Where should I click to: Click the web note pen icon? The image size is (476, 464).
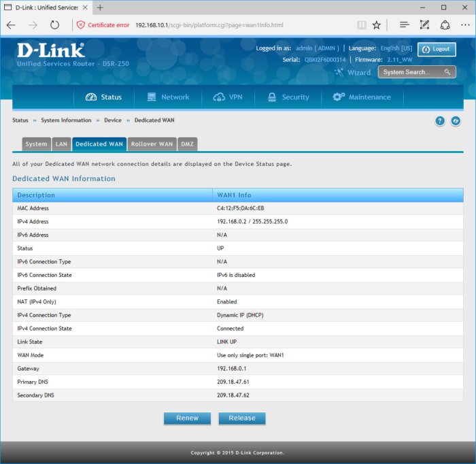pyautogui.click(x=424, y=24)
